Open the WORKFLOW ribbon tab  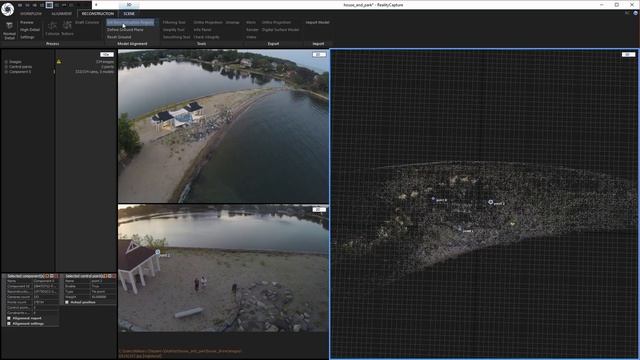tap(31, 13)
